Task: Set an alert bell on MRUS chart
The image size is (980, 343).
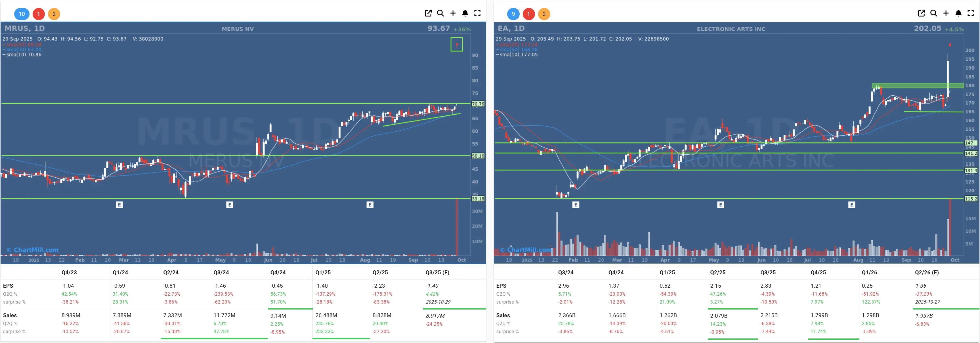Action: click(465, 13)
